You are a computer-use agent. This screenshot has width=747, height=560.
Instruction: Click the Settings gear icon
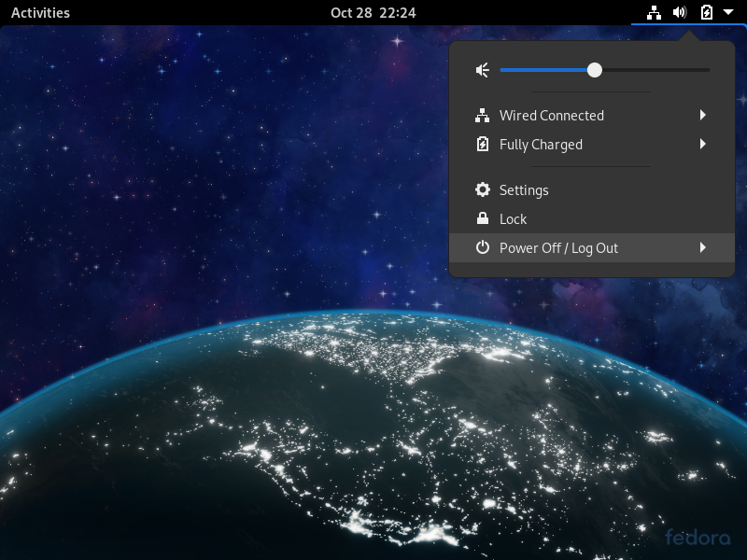pyautogui.click(x=483, y=189)
